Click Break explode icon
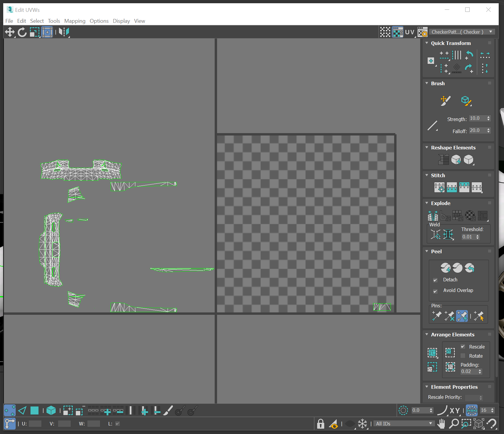This screenshot has height=434, width=504. 433,216
